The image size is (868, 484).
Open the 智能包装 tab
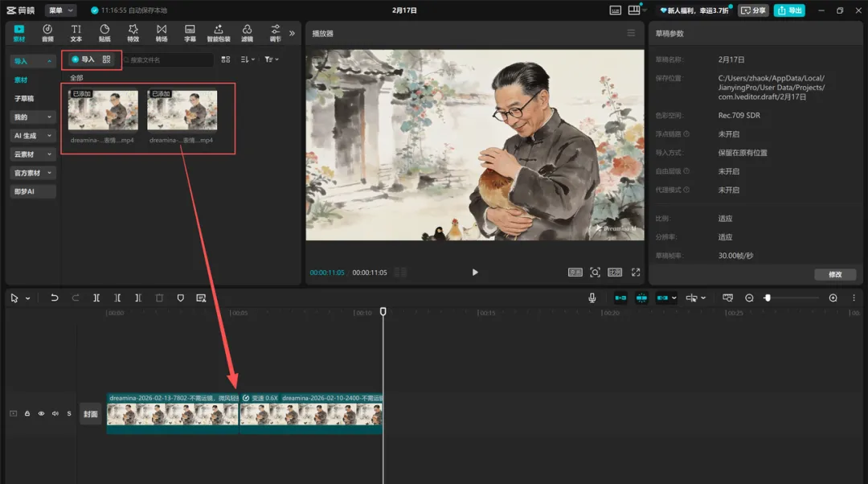(x=218, y=33)
